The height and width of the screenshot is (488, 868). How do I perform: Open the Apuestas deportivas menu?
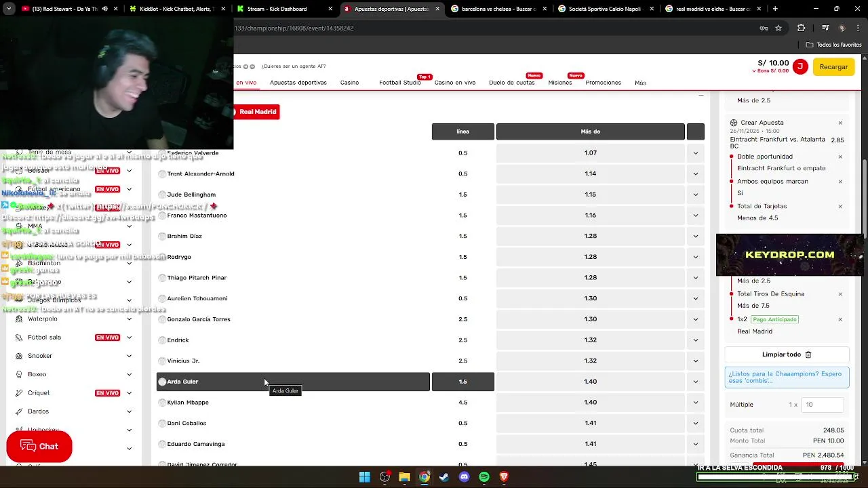click(x=298, y=83)
